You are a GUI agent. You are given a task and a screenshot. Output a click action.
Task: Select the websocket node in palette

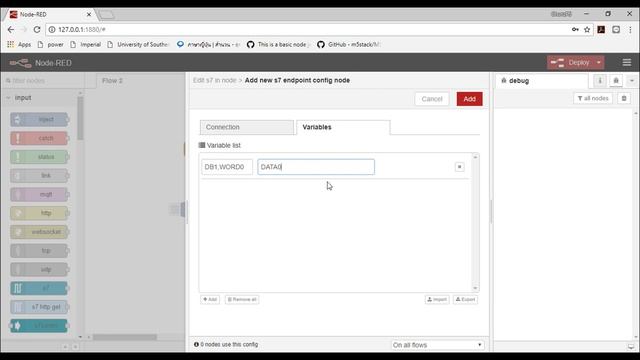coord(39,232)
